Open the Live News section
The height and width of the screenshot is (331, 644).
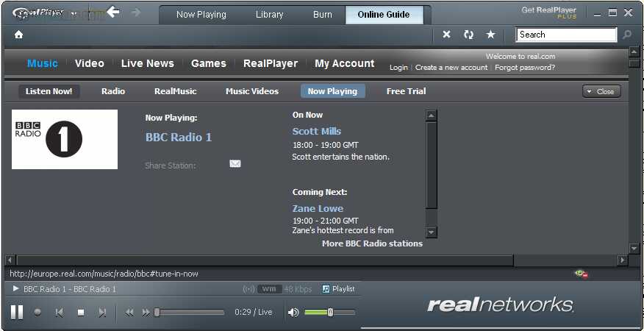pos(148,63)
